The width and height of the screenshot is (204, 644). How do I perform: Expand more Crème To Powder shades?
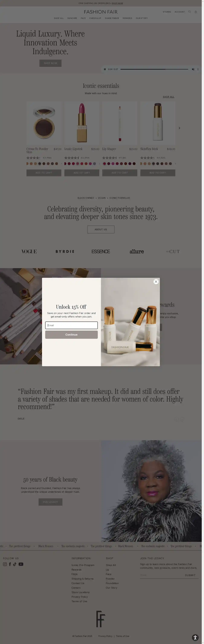61,164
